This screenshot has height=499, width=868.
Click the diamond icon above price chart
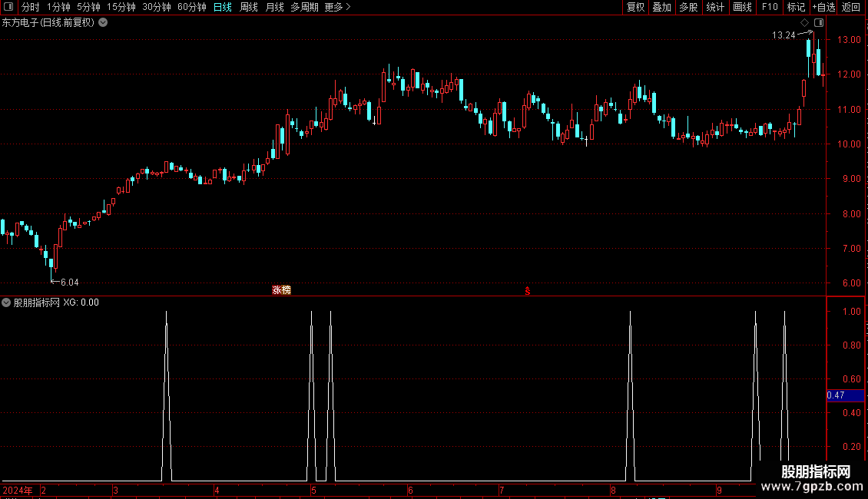(805, 23)
